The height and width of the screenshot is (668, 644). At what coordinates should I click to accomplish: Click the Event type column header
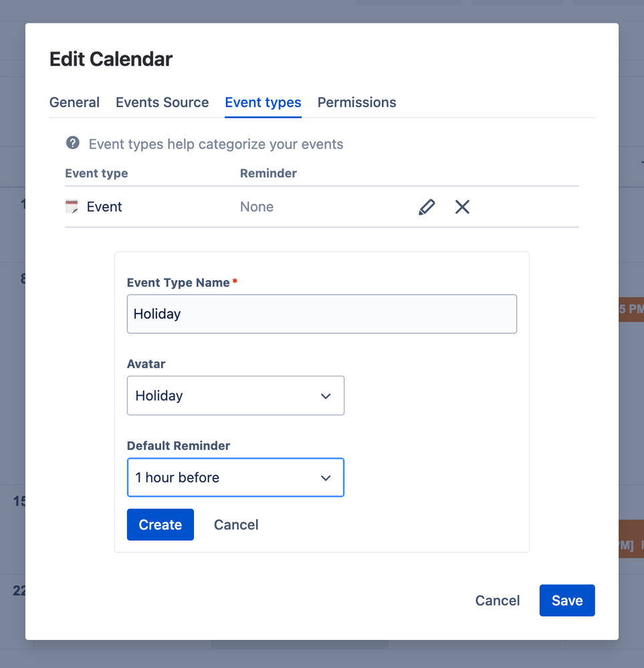[x=97, y=173]
